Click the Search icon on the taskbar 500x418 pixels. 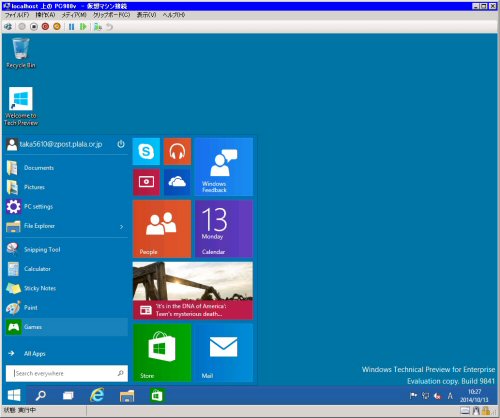(x=41, y=395)
